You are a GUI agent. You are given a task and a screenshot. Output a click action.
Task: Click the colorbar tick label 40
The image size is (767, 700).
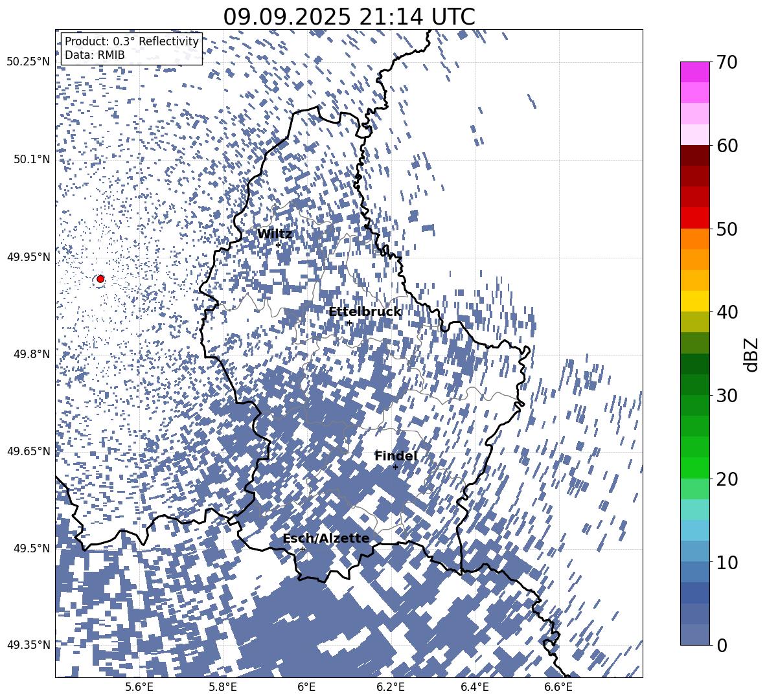click(x=727, y=312)
